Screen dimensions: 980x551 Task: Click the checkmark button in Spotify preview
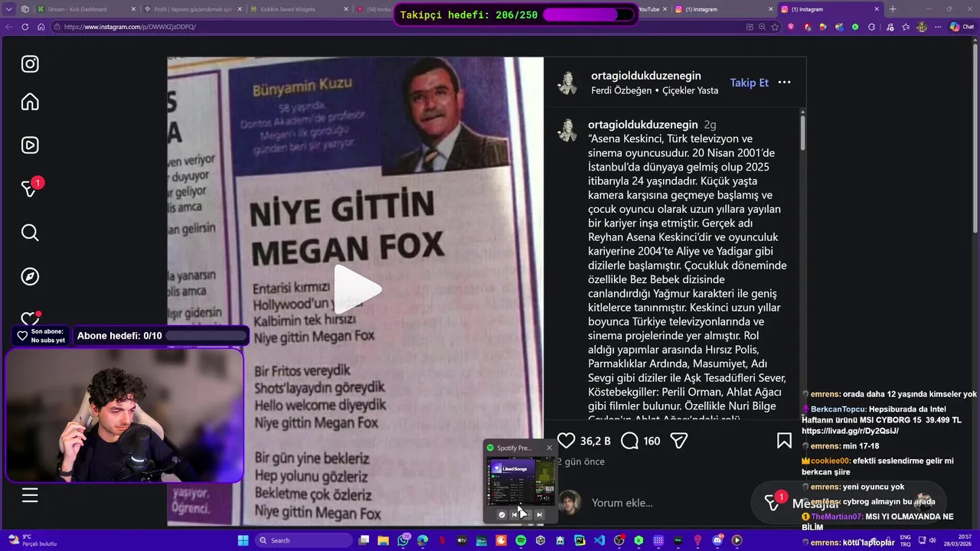pyautogui.click(x=501, y=515)
